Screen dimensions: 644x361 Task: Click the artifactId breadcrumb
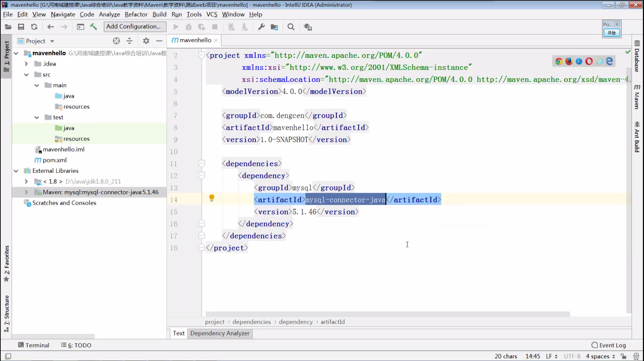[333, 322]
